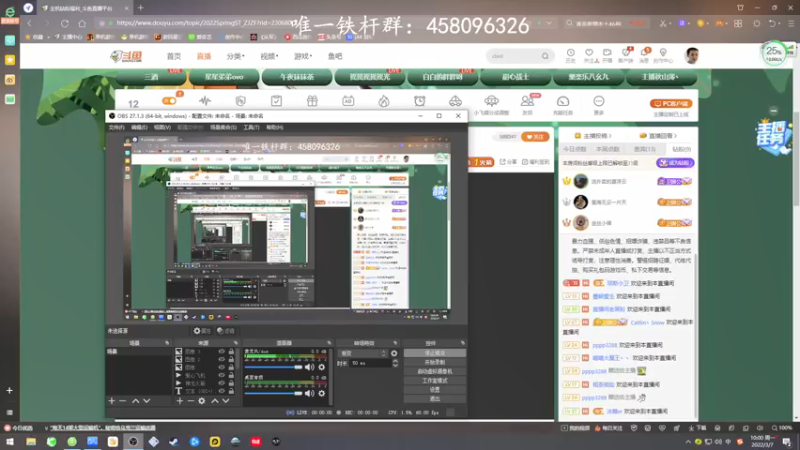The width and height of the screenshot is (800, 450).
Task: Open transition properties gear next to 渐变
Action: click(394, 353)
